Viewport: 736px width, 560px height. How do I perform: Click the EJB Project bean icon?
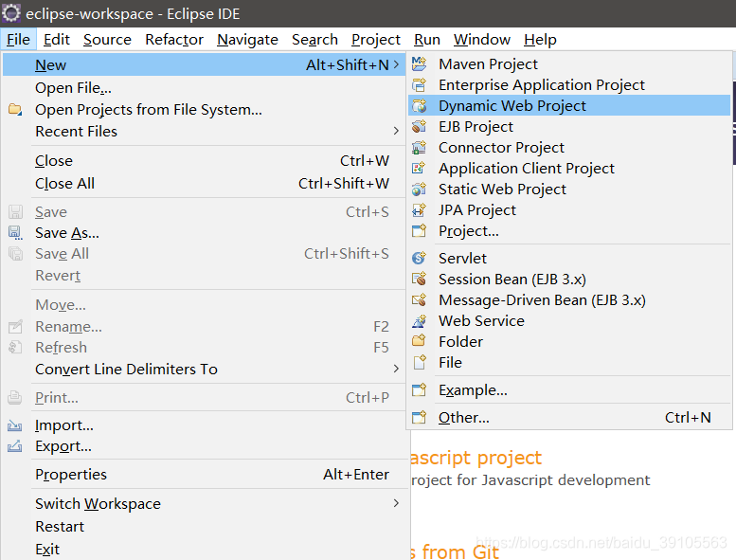click(419, 127)
